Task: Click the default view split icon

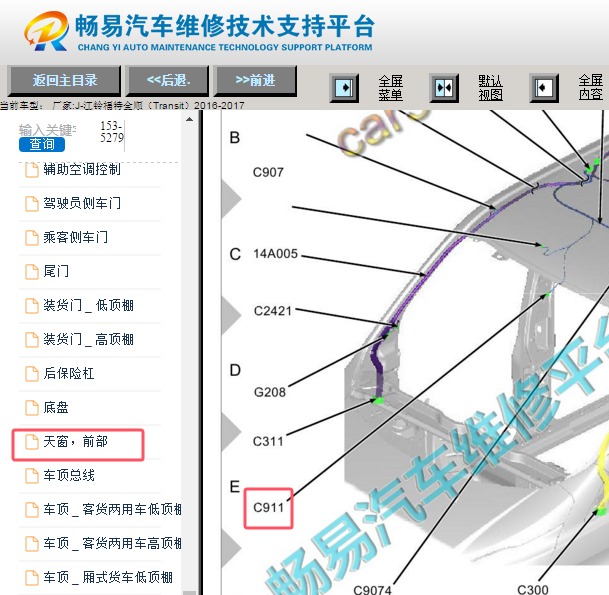Action: pos(444,88)
